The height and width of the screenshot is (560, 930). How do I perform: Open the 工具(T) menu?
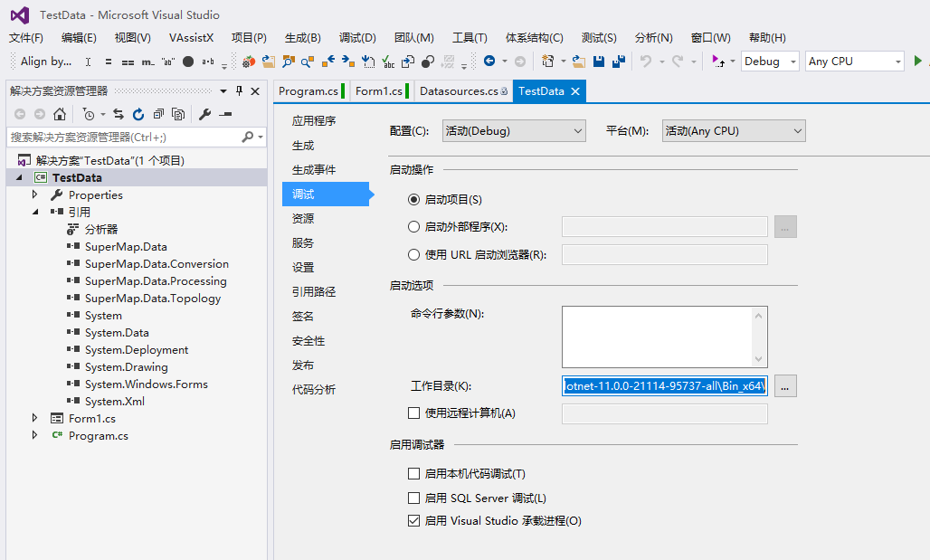[x=470, y=38]
